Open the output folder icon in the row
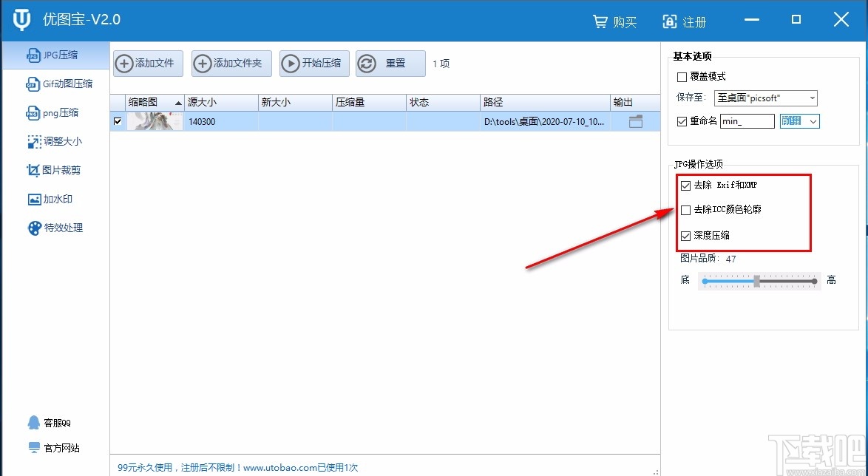 click(x=631, y=121)
